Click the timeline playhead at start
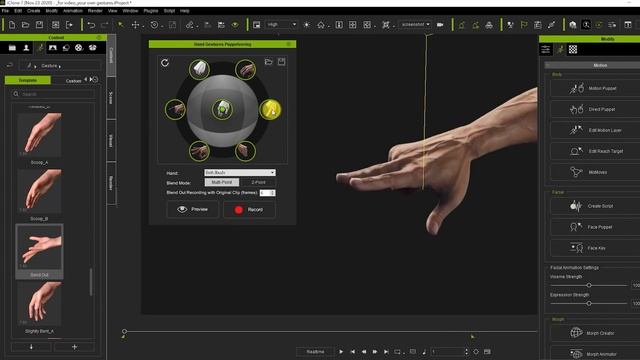The width and height of the screenshot is (640, 360). click(124, 332)
